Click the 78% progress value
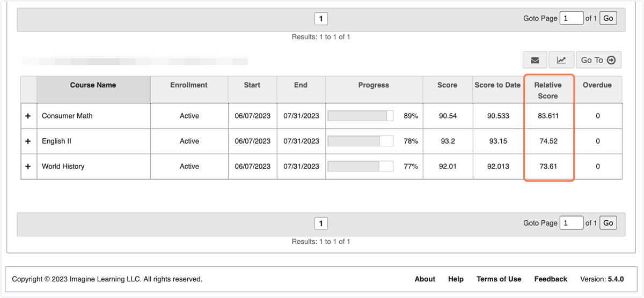The image size is (644, 298). [411, 141]
